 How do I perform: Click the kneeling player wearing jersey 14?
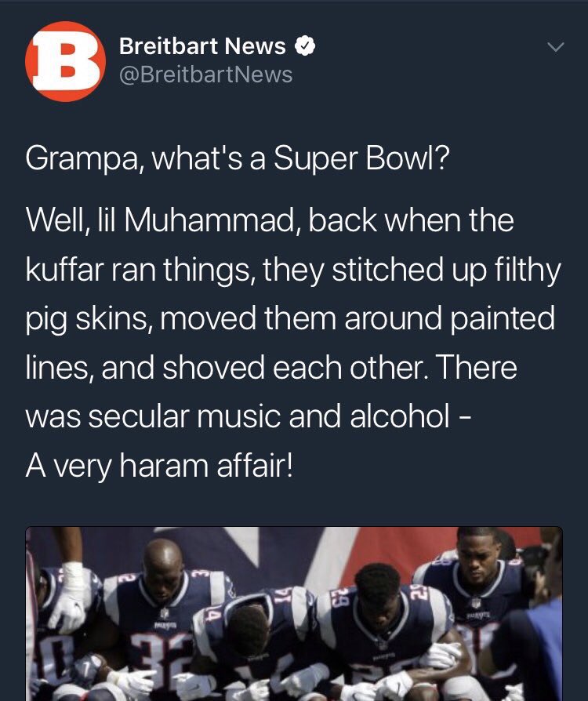(255, 644)
